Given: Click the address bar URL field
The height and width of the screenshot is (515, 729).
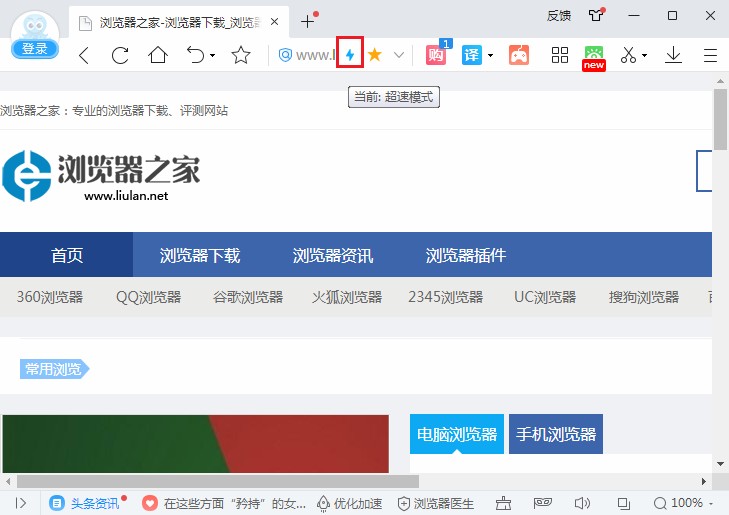Looking at the screenshot, I should 315,55.
